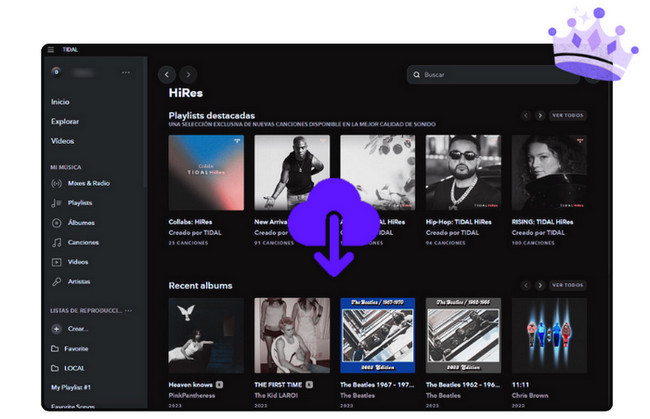Show next Recent albums items
This screenshot has height=419, width=650.
pyautogui.click(x=539, y=285)
